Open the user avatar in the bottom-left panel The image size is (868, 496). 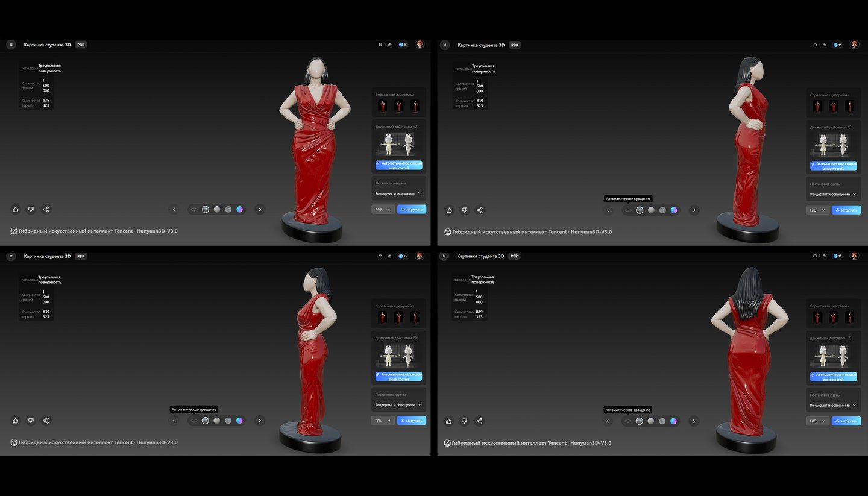420,256
